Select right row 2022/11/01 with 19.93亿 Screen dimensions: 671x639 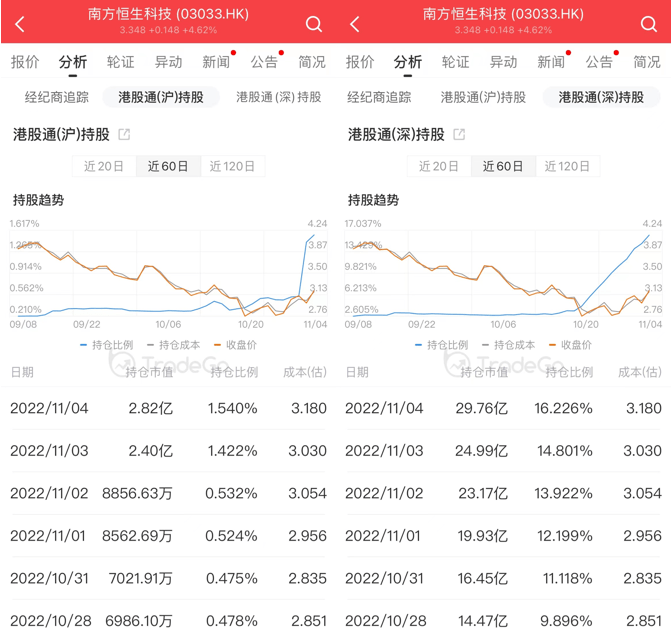(503, 535)
